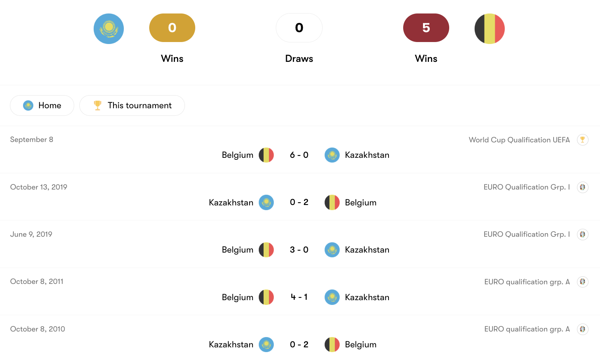Open the World Cup Qualification UEFA tournament page
Screen dimensions: 600x364
[519, 140]
